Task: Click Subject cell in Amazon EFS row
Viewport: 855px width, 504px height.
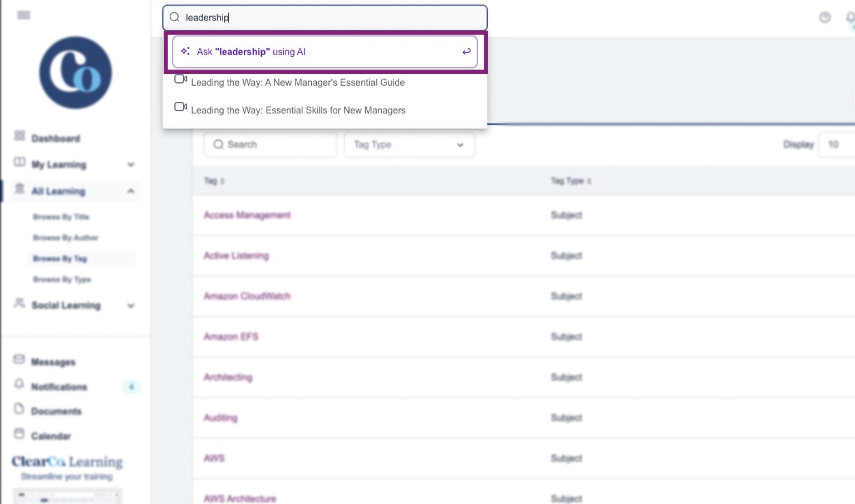Action: coord(566,337)
